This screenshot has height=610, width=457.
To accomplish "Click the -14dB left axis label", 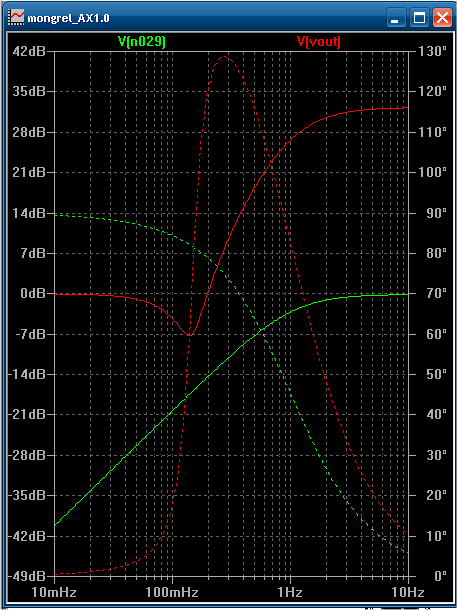I will 26,374.
